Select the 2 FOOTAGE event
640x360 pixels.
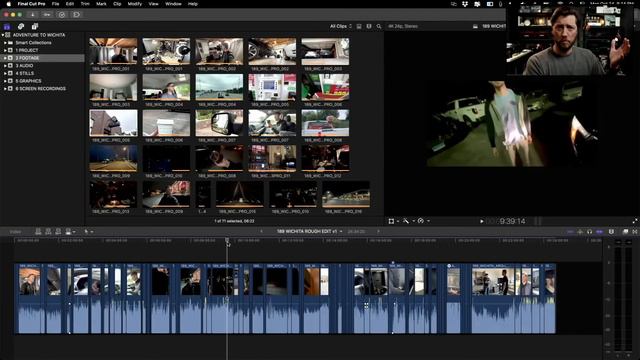42,58
